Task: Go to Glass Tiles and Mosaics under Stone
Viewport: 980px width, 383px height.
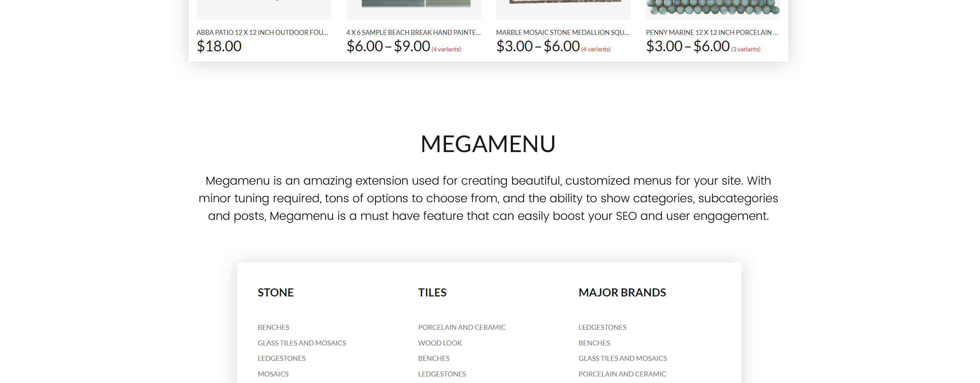Action: (x=302, y=343)
